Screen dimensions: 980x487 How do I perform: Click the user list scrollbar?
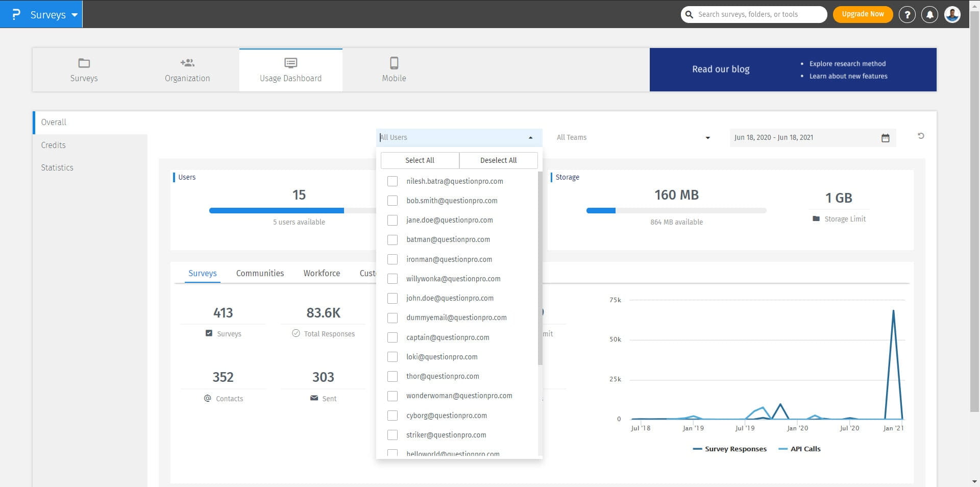coord(540,268)
